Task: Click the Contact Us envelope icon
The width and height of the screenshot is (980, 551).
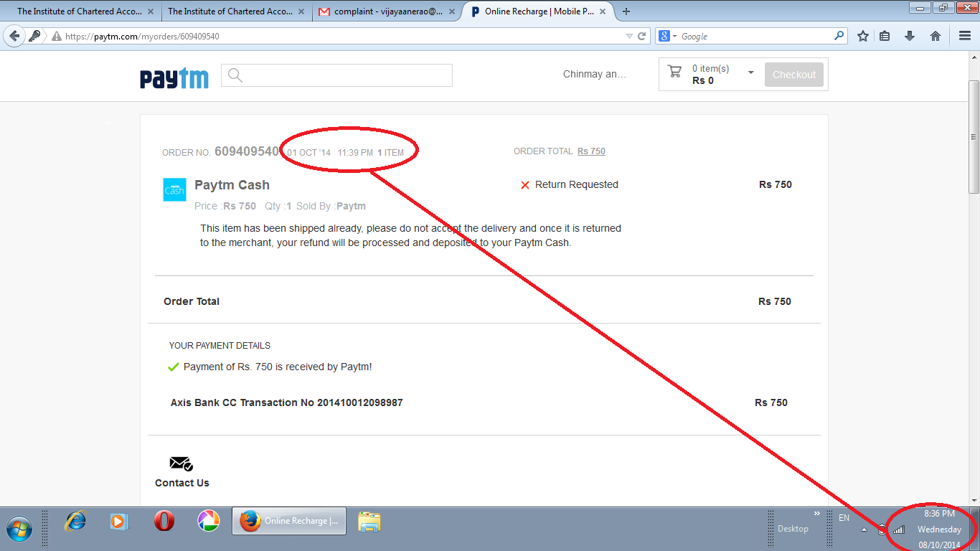Action: [x=182, y=463]
